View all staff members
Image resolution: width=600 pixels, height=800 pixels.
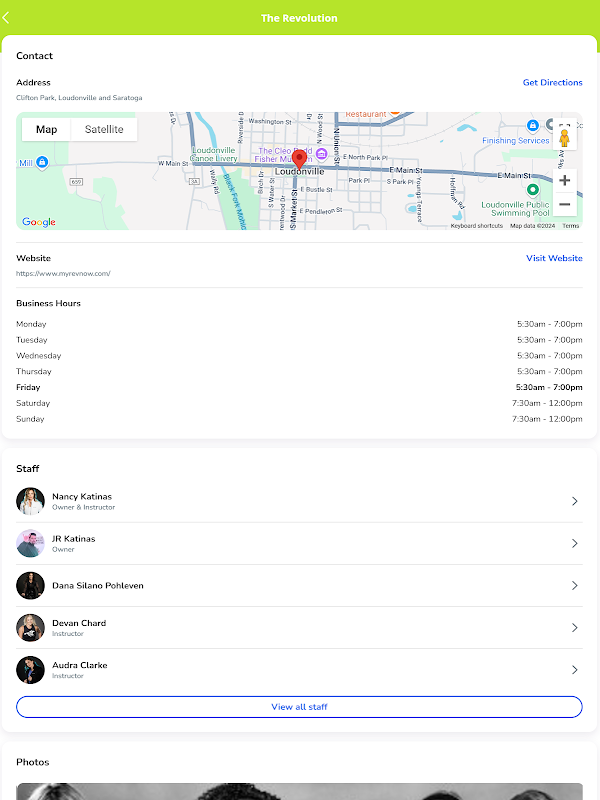coord(299,707)
